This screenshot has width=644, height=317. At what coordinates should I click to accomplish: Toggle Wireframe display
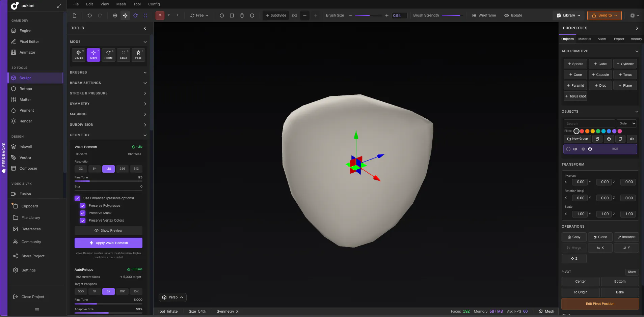click(484, 16)
